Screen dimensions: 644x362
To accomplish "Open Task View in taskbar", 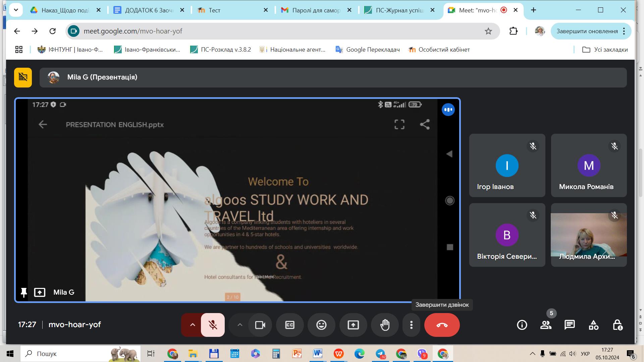I will [x=151, y=354].
